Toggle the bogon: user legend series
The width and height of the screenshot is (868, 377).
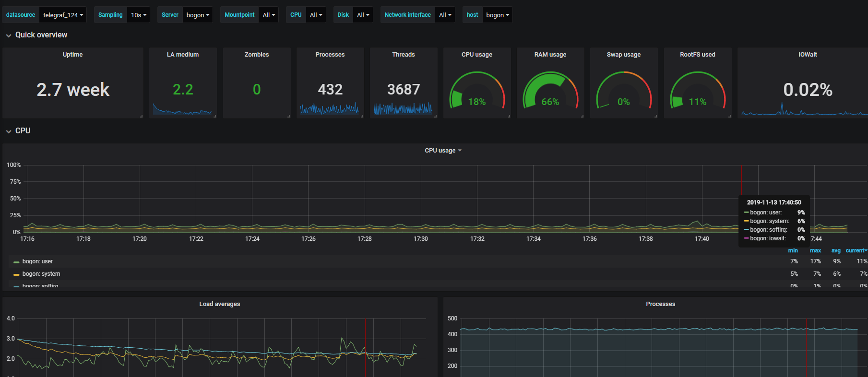tap(37, 261)
